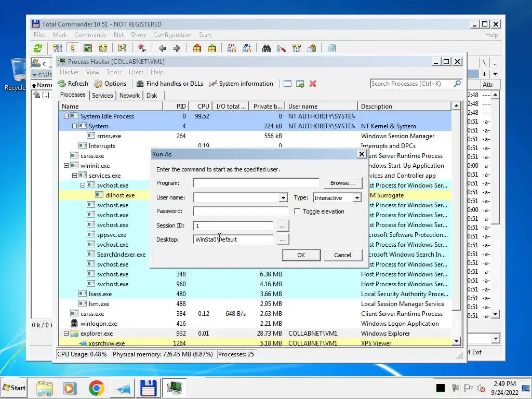Click Total Commander floppy icon in taskbar
This screenshot has height=399, width=532.
(x=148, y=388)
